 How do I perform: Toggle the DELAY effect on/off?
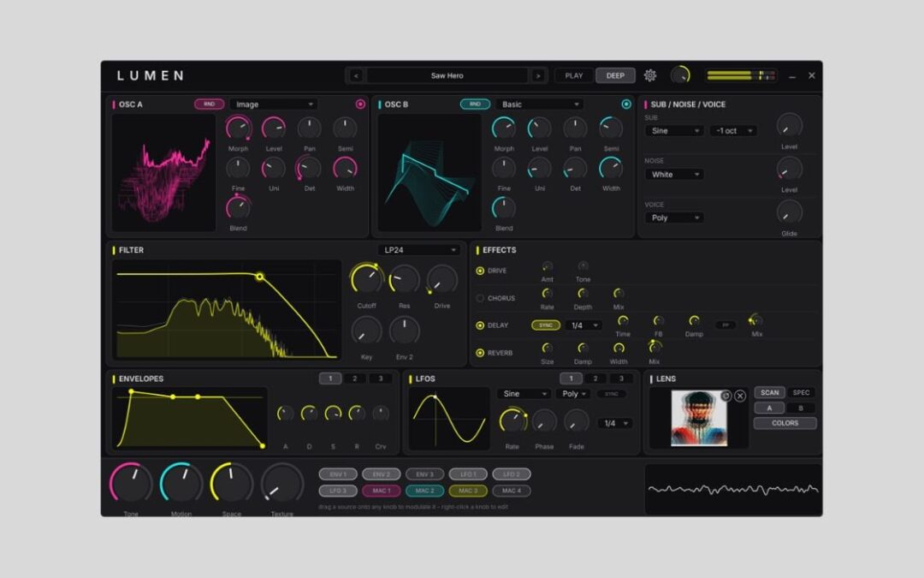click(480, 325)
